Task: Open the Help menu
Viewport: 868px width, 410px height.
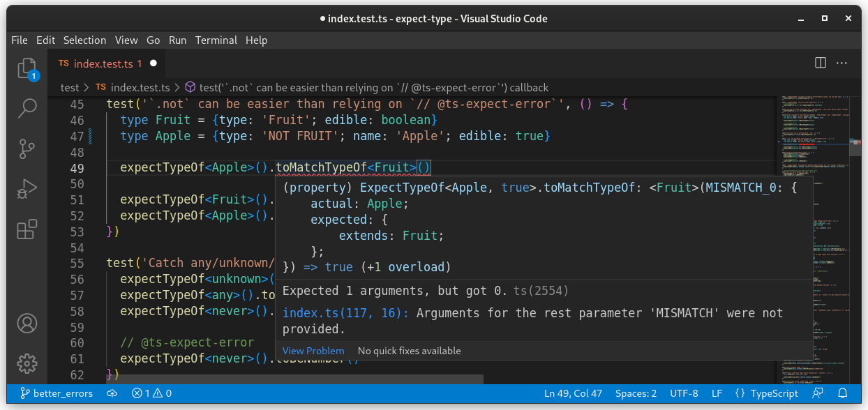Action: (256, 40)
